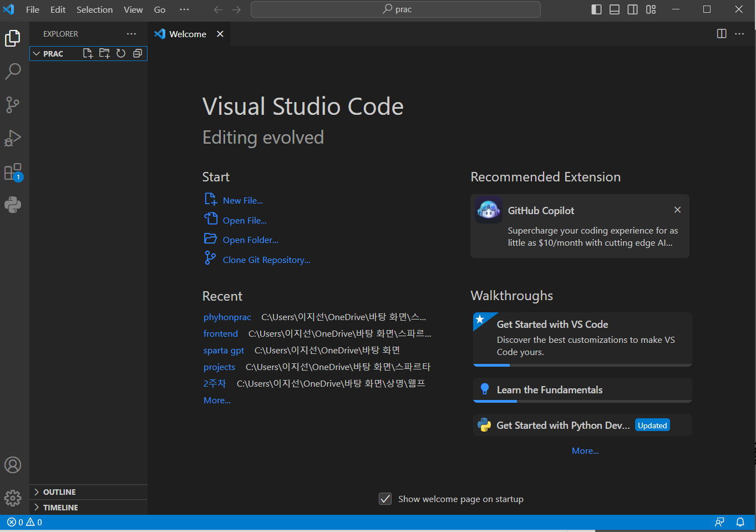
Task: Click the command center search box
Action: pos(395,9)
